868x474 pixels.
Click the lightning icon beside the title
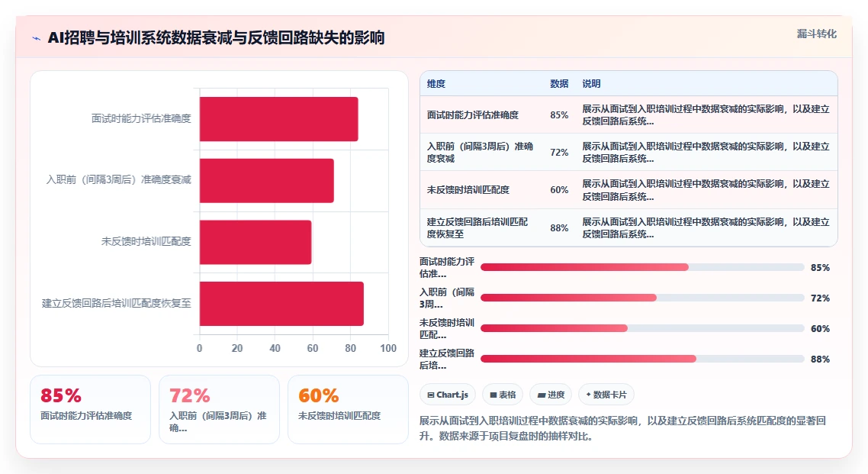tap(37, 38)
